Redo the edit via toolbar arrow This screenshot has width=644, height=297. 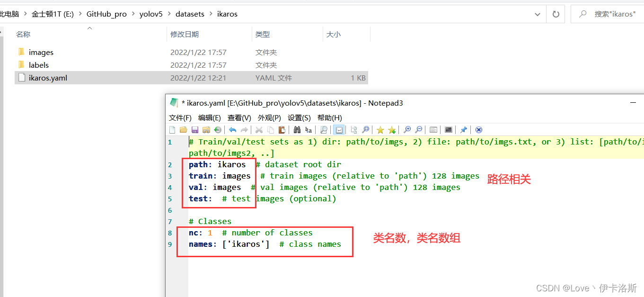[x=244, y=130]
